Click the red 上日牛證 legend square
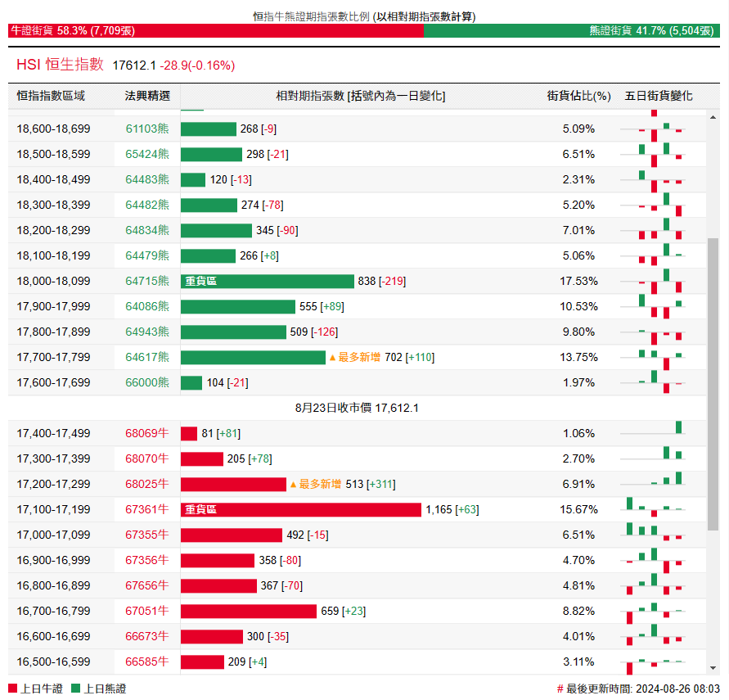The height and width of the screenshot is (700, 729). (x=12, y=689)
